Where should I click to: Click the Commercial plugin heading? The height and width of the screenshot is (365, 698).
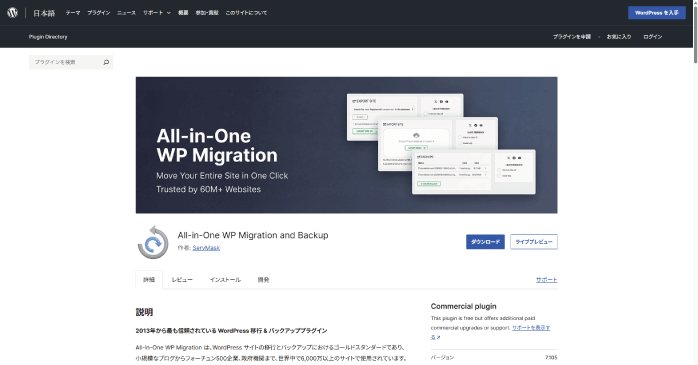[x=463, y=306]
